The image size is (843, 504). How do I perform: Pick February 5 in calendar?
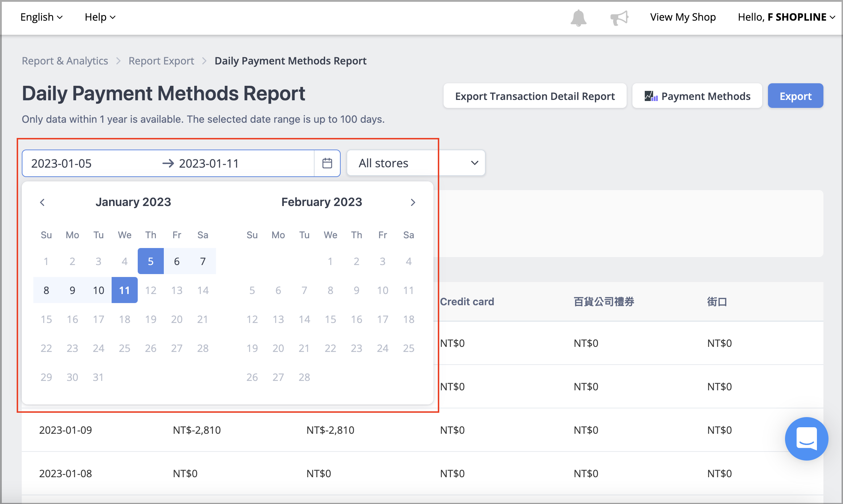(252, 290)
